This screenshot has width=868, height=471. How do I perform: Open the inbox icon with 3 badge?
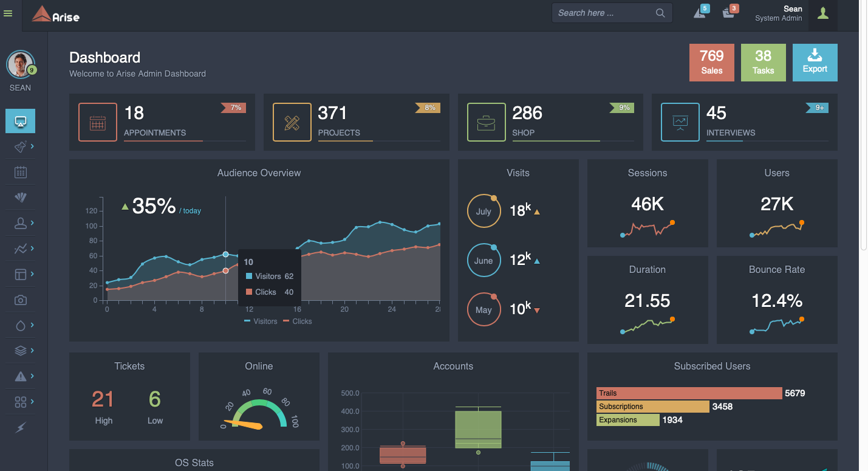729,13
